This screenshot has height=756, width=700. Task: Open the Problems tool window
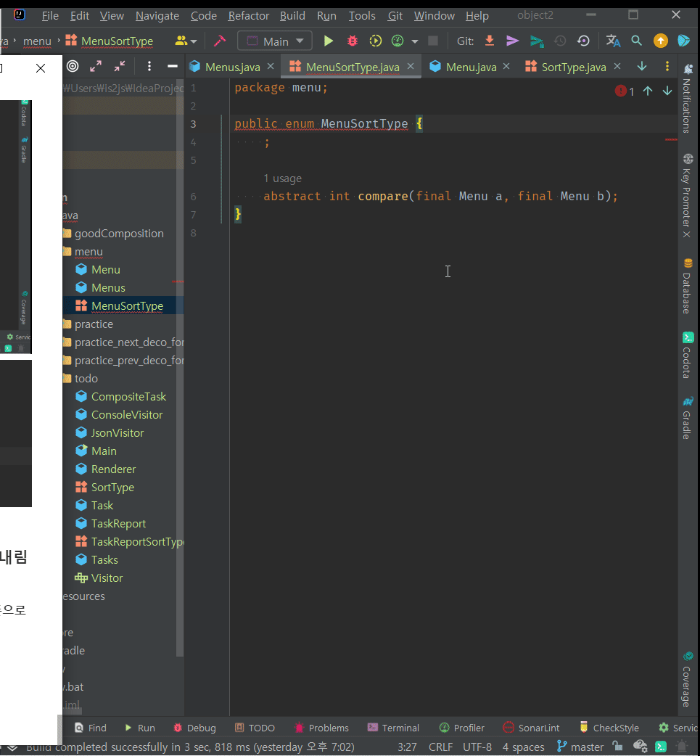click(x=321, y=728)
